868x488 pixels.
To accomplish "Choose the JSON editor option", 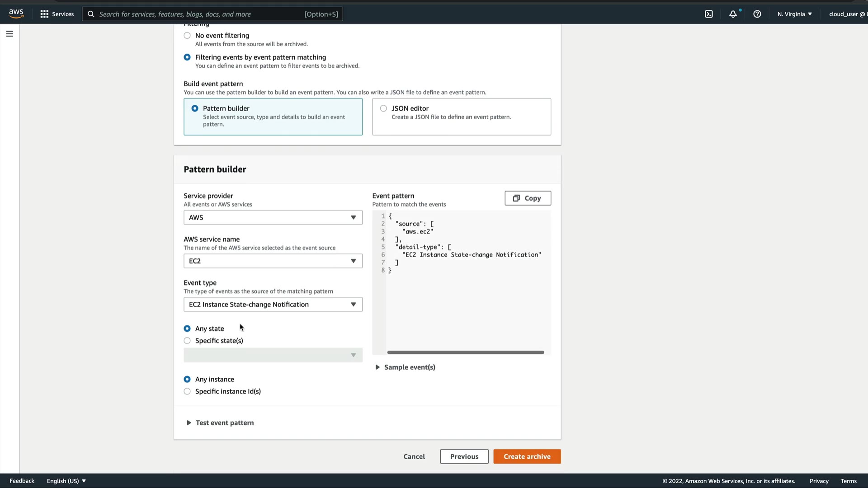I will click(383, 108).
